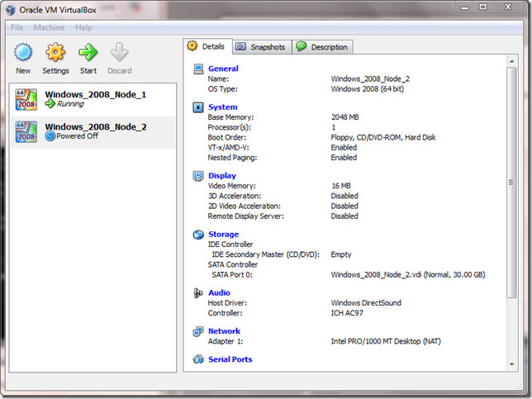Open the System settings link
The height and width of the screenshot is (399, 532).
pos(222,107)
